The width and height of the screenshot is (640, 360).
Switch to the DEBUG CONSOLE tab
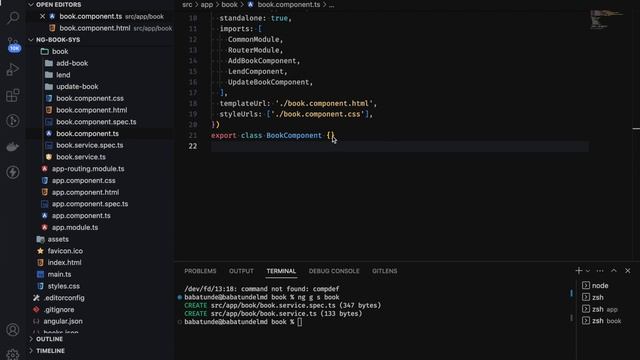pos(334,271)
